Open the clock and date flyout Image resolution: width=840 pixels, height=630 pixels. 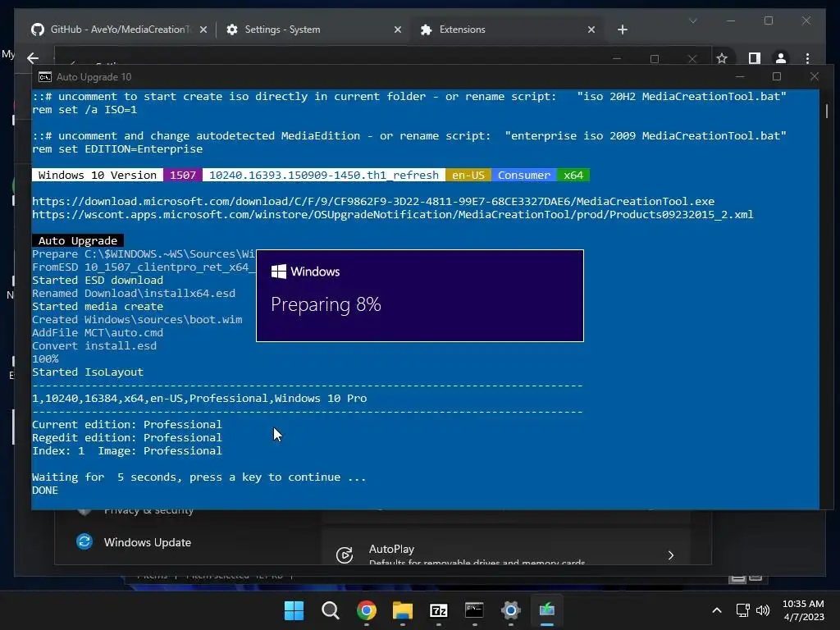[x=803, y=610]
